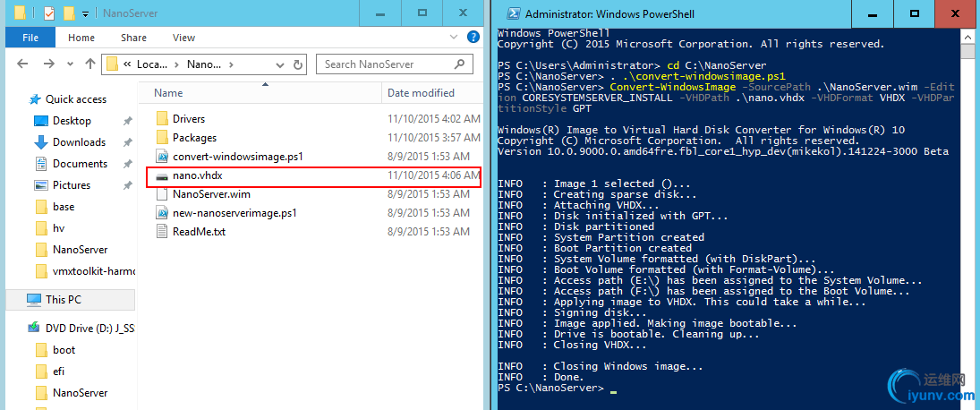Minimize the PowerShell window

(873, 13)
